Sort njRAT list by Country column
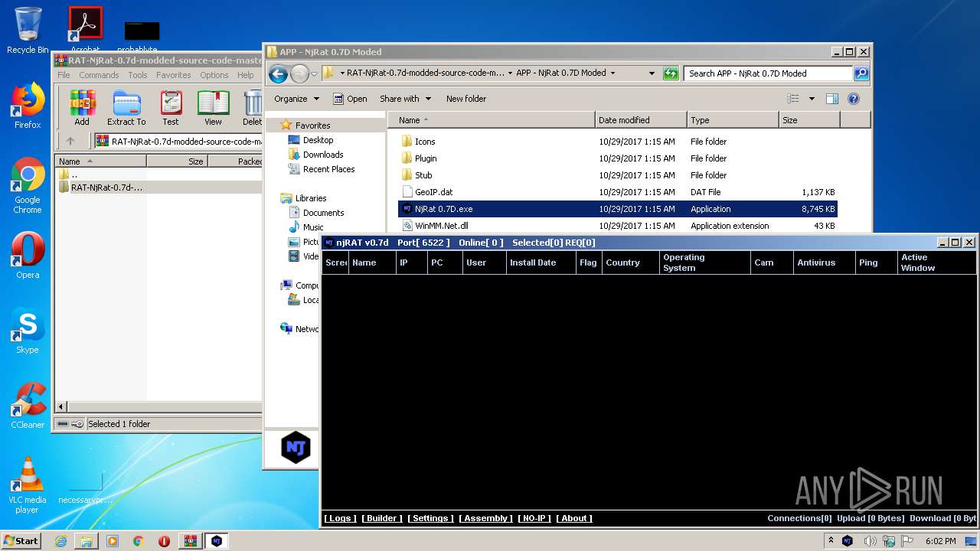 pyautogui.click(x=631, y=262)
